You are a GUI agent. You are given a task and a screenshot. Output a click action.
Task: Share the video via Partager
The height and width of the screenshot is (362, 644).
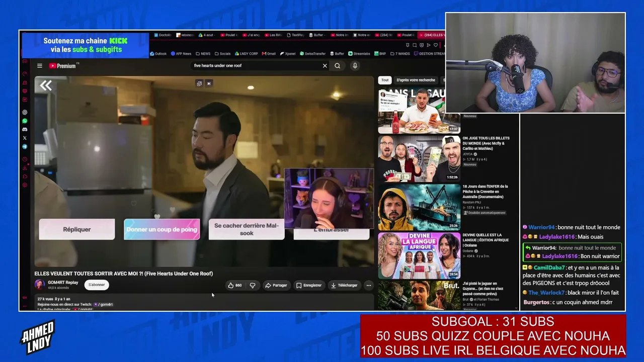pos(276,286)
